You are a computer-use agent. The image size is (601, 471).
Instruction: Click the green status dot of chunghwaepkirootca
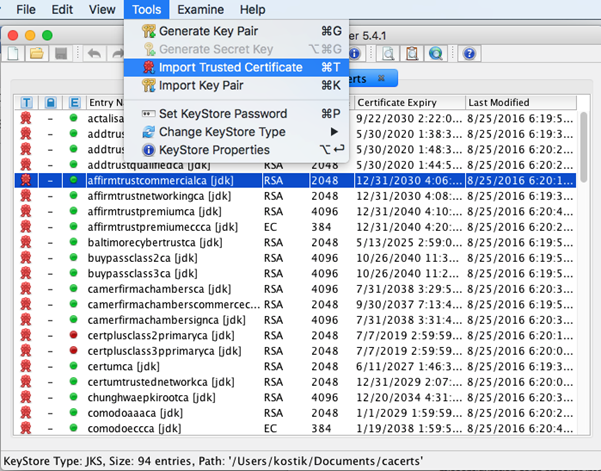[74, 397]
